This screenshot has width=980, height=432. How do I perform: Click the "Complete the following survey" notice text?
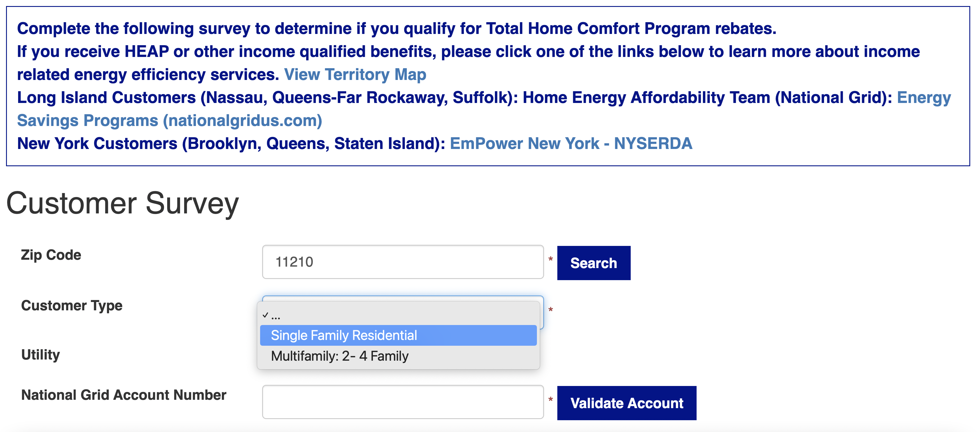click(x=396, y=28)
